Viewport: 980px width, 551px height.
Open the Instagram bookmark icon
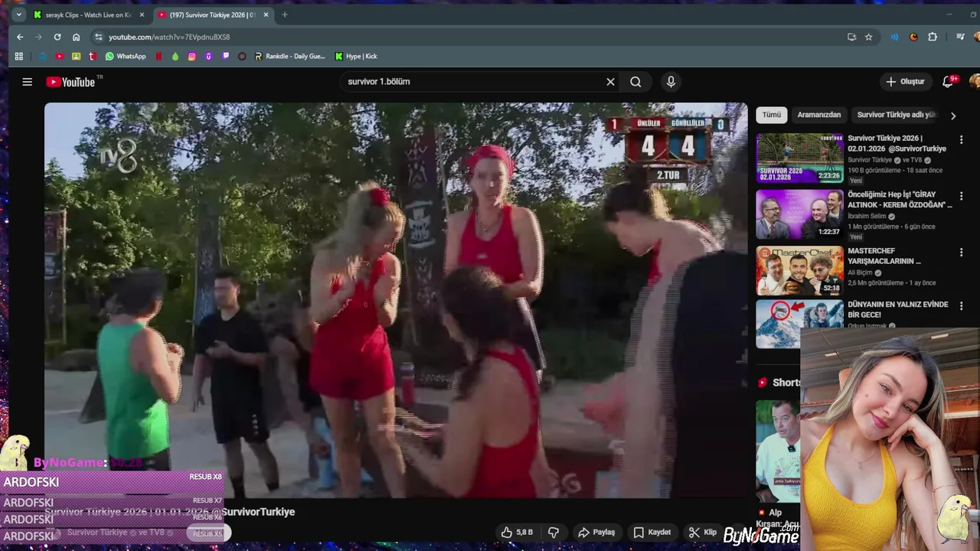(192, 56)
